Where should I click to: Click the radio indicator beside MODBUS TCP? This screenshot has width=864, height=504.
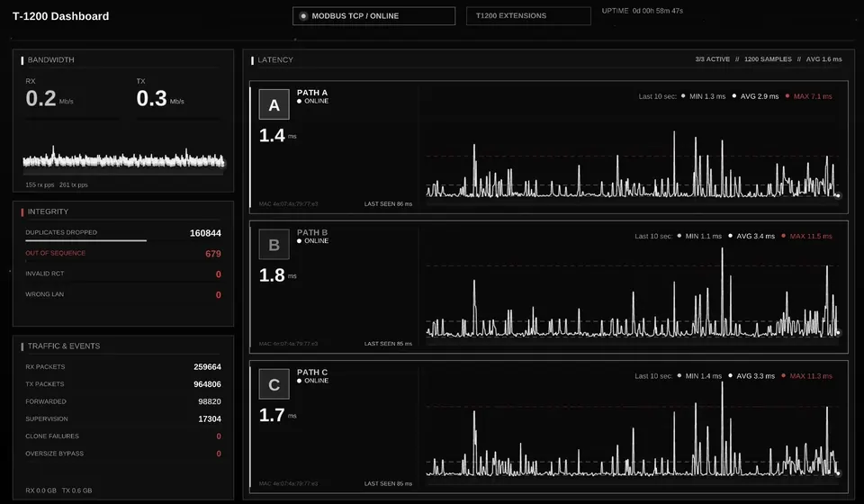pyautogui.click(x=303, y=16)
